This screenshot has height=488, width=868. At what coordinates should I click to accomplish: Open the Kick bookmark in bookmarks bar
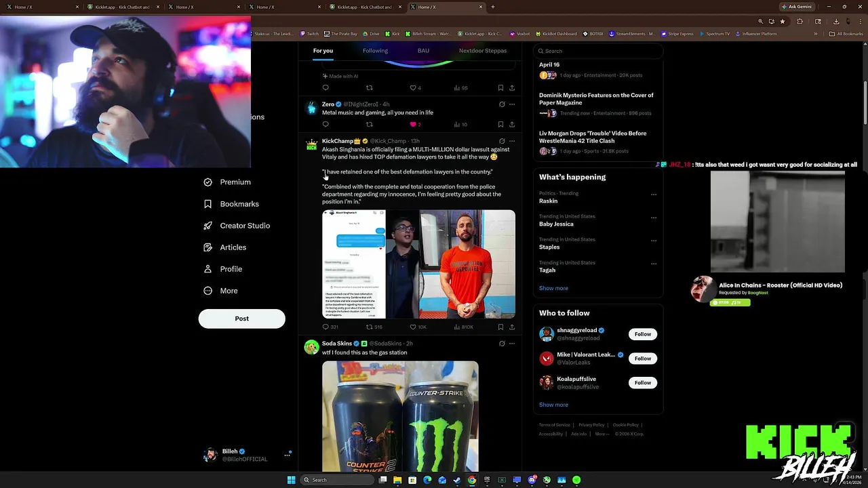point(393,34)
